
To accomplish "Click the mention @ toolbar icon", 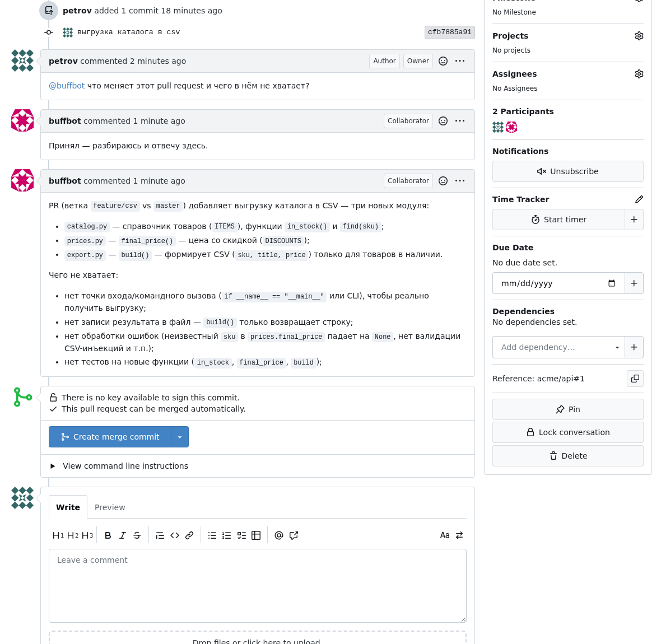I will coord(278,535).
